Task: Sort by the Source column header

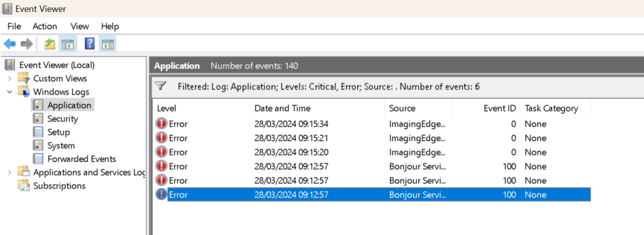Action: [x=419, y=108]
